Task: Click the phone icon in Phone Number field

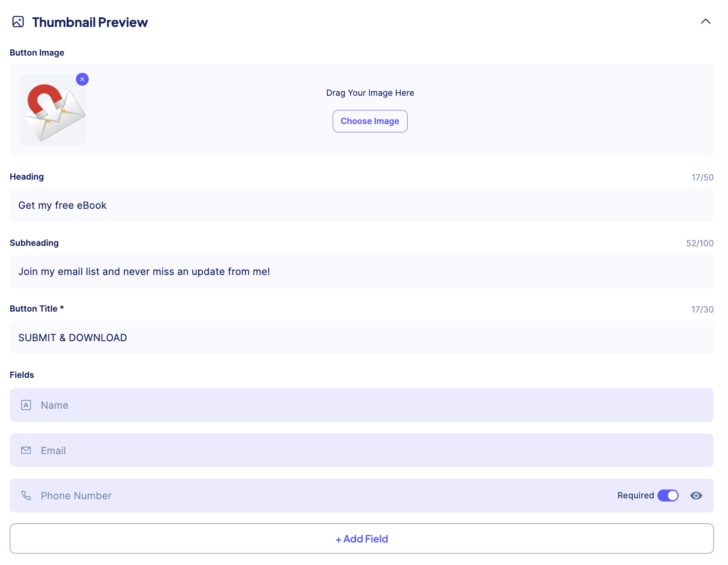Action: pyautogui.click(x=26, y=495)
